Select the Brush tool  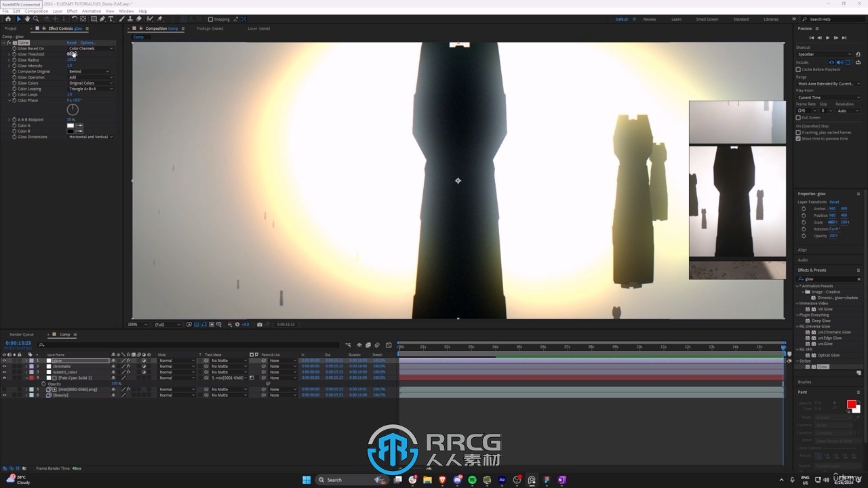pos(121,19)
